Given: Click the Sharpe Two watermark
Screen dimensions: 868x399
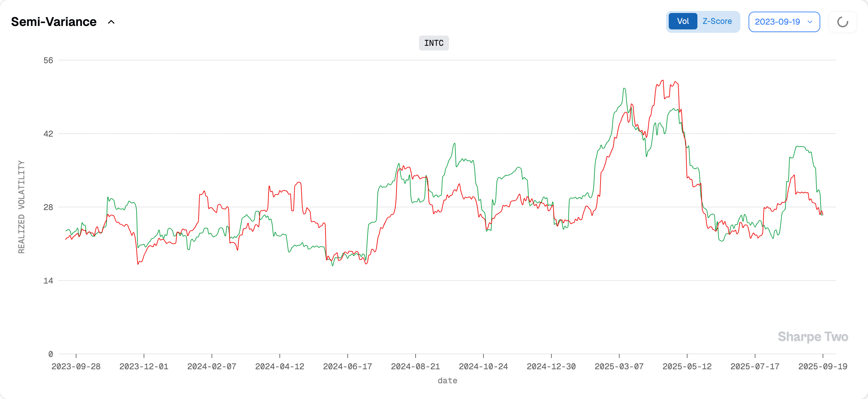Looking at the screenshot, I should [813, 337].
